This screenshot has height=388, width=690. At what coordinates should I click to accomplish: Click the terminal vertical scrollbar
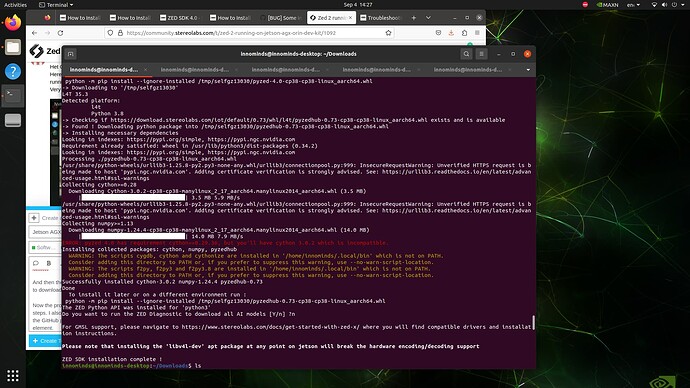click(x=533, y=322)
